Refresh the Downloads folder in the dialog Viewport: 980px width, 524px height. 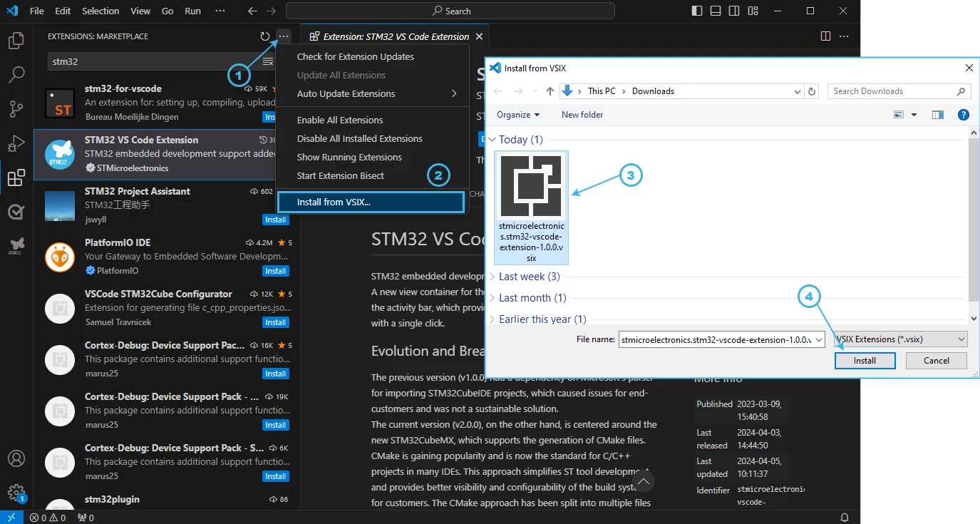click(x=812, y=91)
